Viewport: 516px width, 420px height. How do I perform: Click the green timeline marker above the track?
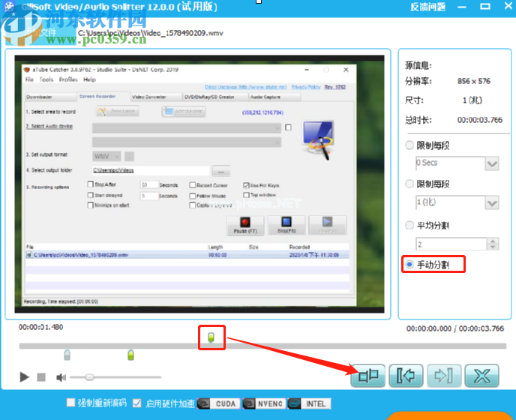(x=211, y=337)
